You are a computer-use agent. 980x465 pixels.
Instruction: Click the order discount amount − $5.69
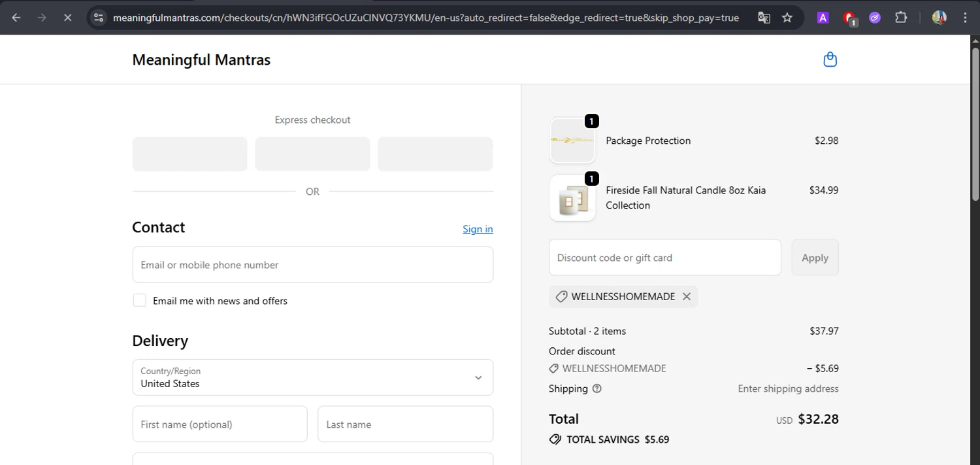822,368
